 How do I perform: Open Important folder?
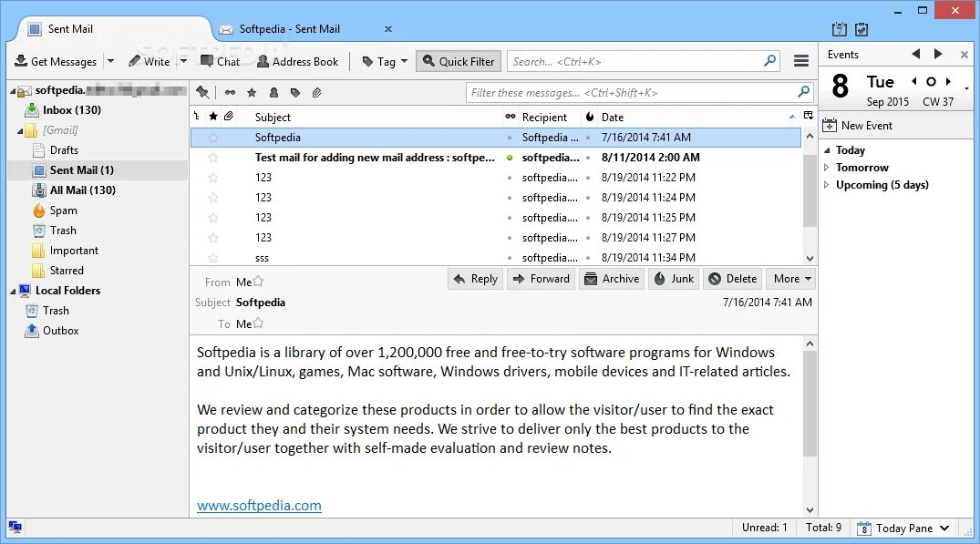tap(74, 251)
